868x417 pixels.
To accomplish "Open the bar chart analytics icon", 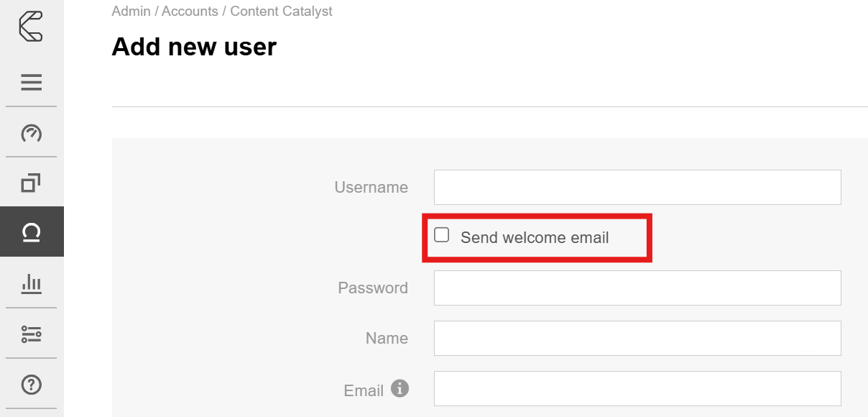I will (x=31, y=284).
